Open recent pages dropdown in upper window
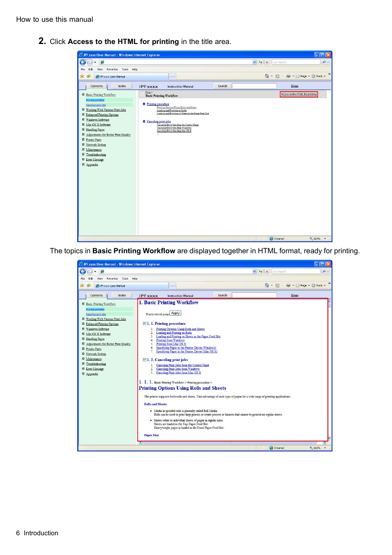 [95, 62]
